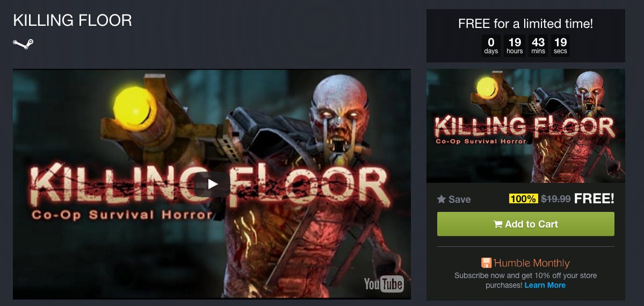Image resolution: width=644 pixels, height=306 pixels.
Task: Click the shopping cart icon in the button
Action: [498, 224]
